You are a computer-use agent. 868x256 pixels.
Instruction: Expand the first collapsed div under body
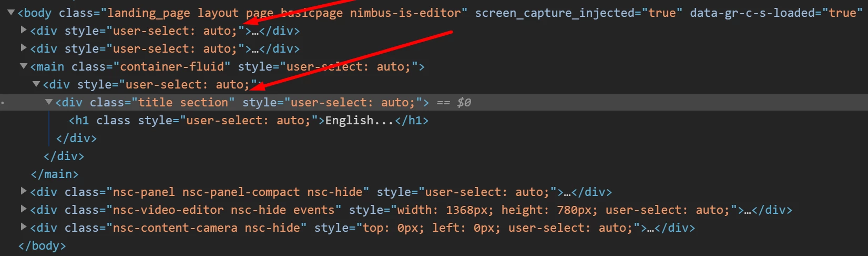click(x=24, y=30)
